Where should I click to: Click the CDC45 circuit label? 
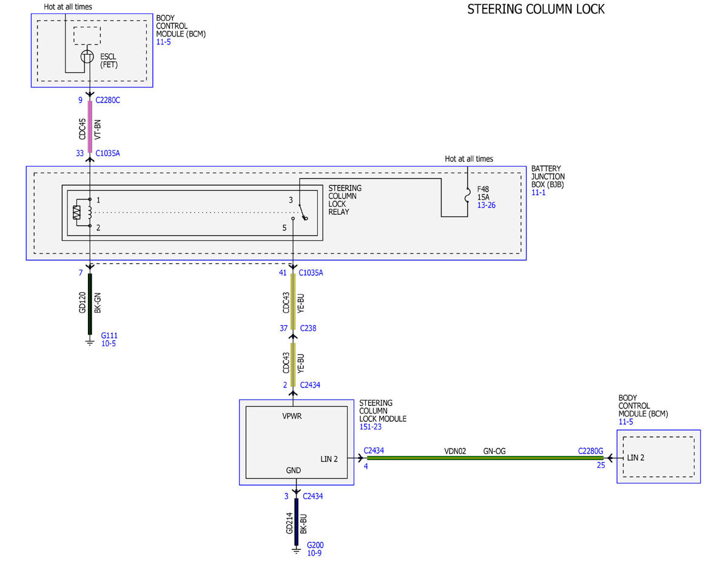point(83,129)
